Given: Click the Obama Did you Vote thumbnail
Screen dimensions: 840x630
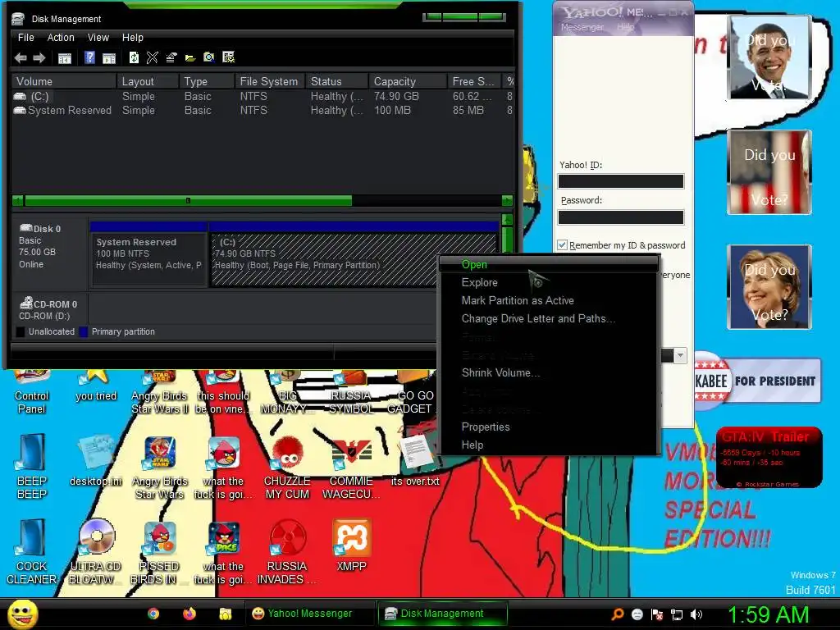Looking at the screenshot, I should (769, 58).
